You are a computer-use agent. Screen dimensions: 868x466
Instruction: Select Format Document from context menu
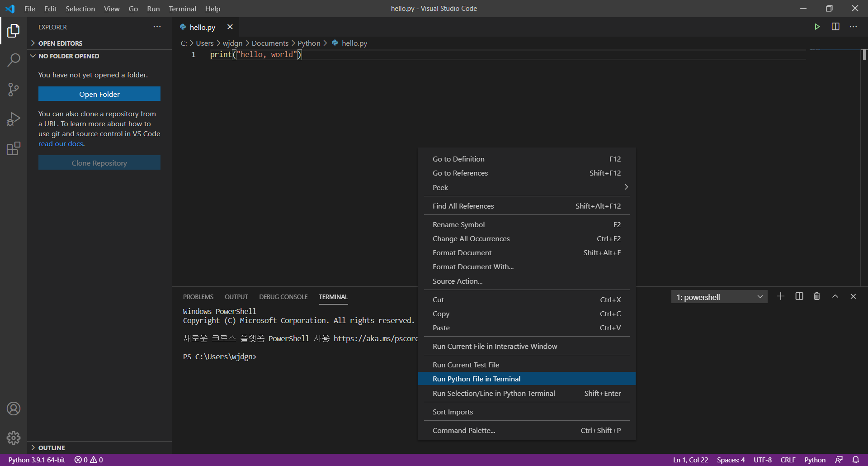(x=527, y=252)
